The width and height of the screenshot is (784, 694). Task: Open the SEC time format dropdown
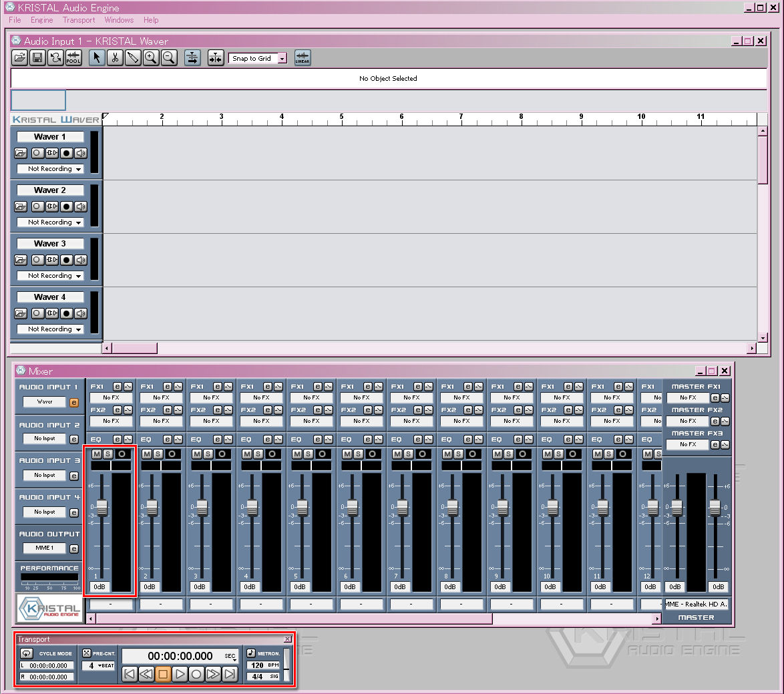coord(230,656)
